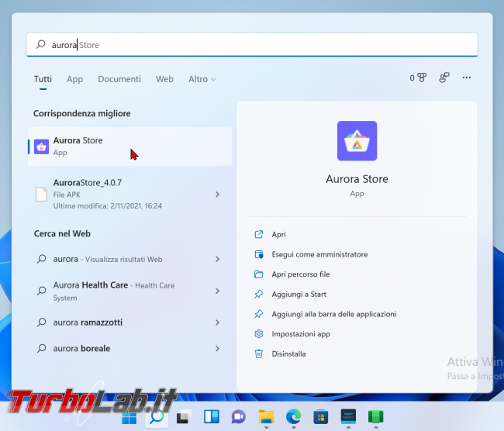
Task: Click the magnifier icon next to aurora ramazzotti
Action: pyautogui.click(x=41, y=322)
